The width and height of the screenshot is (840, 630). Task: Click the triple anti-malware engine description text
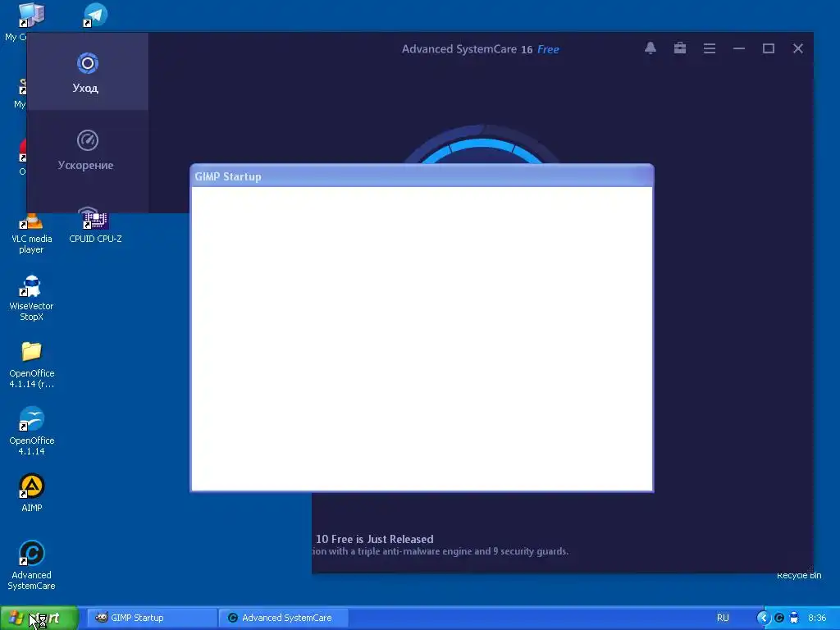pos(441,551)
